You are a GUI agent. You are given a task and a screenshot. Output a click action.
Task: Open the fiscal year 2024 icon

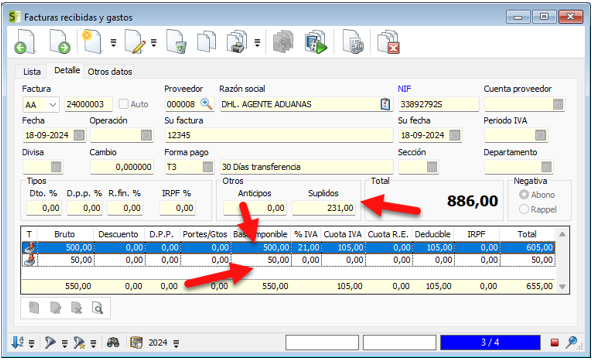pyautogui.click(x=136, y=342)
